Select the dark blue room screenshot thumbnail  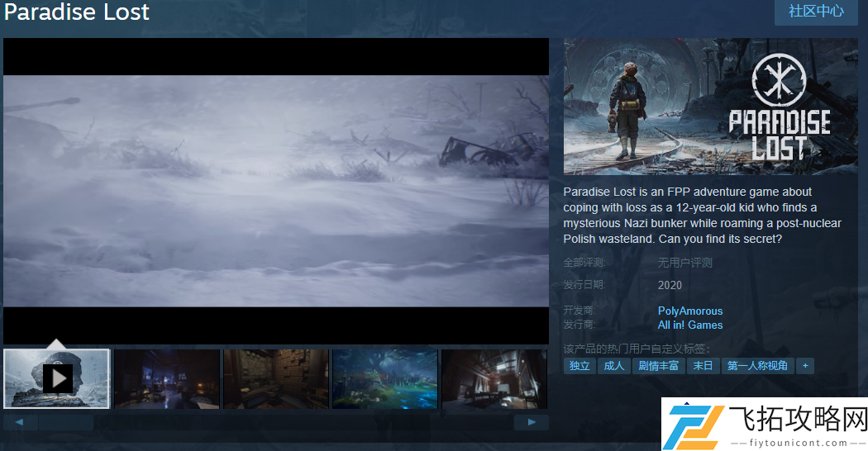coord(167,379)
